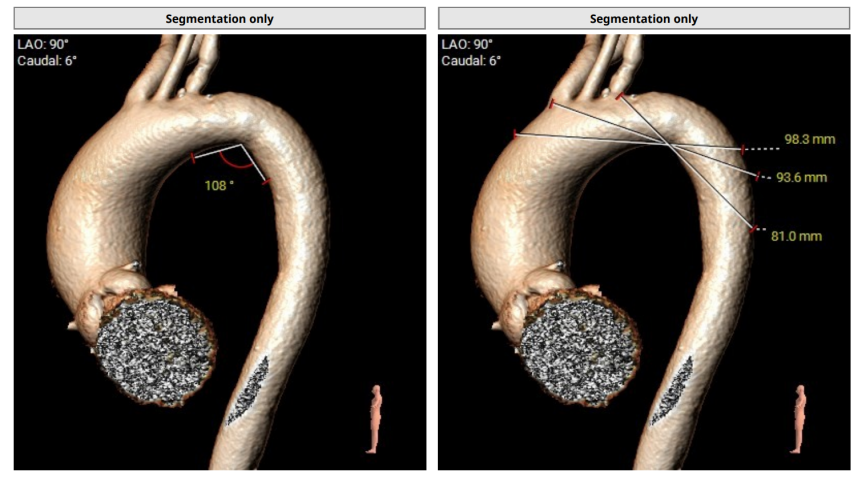Click 'Caudal: 6°' text in the left view
This screenshot has width=866, height=484.
coord(46,61)
